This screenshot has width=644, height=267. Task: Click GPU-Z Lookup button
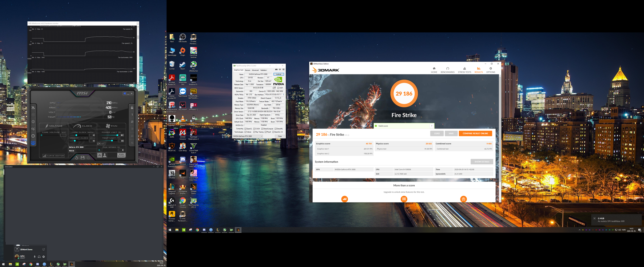pyautogui.click(x=279, y=74)
